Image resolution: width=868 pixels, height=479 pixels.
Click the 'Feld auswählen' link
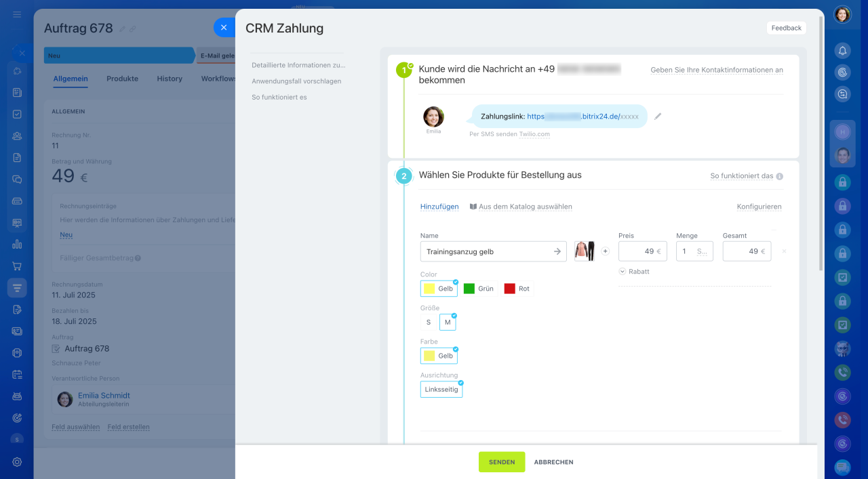76,427
